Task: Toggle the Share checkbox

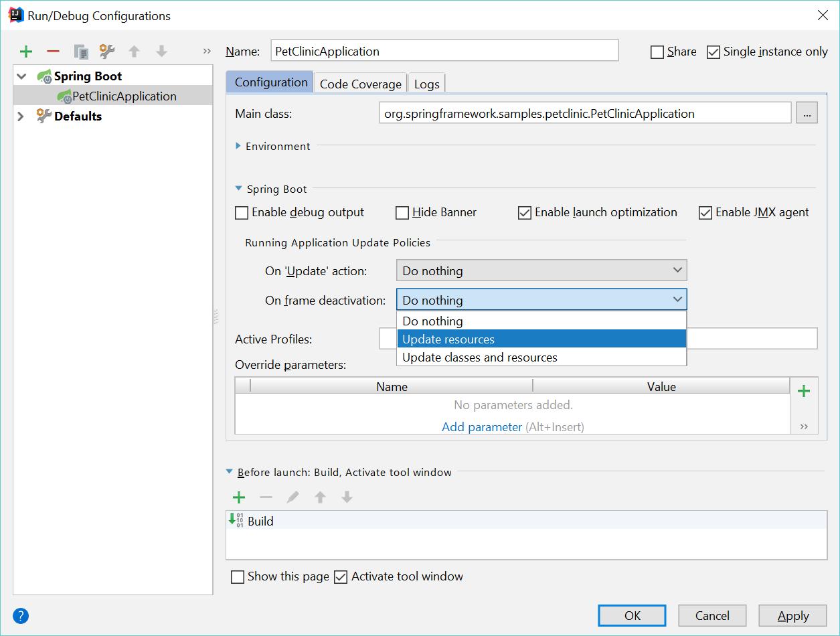Action: click(x=657, y=52)
